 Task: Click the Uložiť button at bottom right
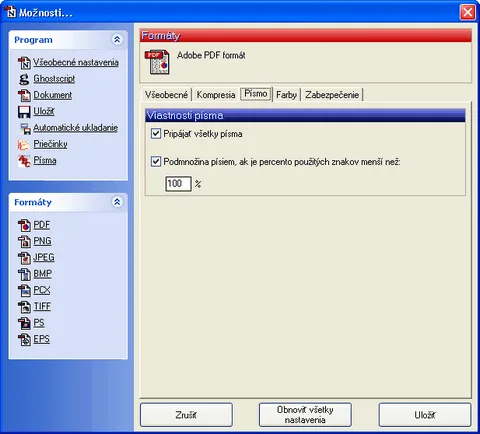425,415
